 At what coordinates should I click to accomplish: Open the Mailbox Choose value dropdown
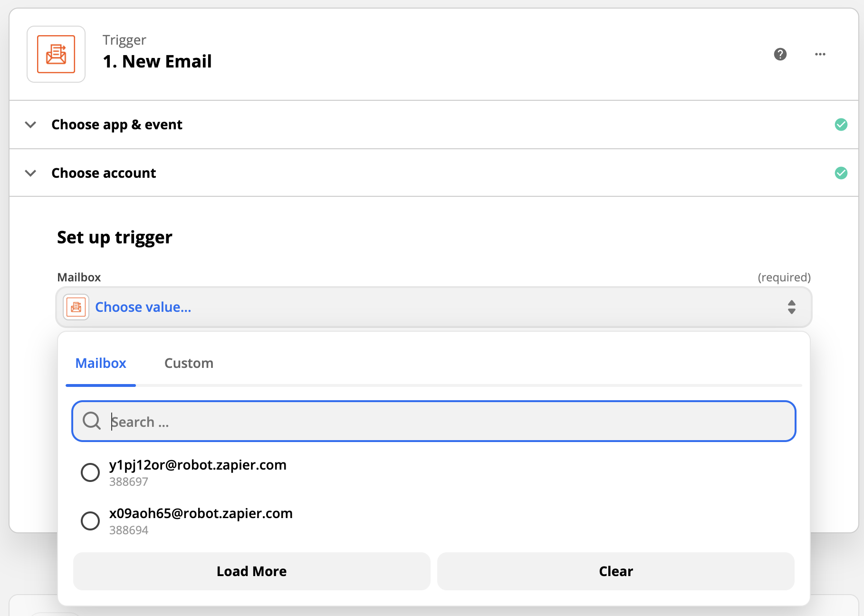pyautogui.click(x=433, y=307)
